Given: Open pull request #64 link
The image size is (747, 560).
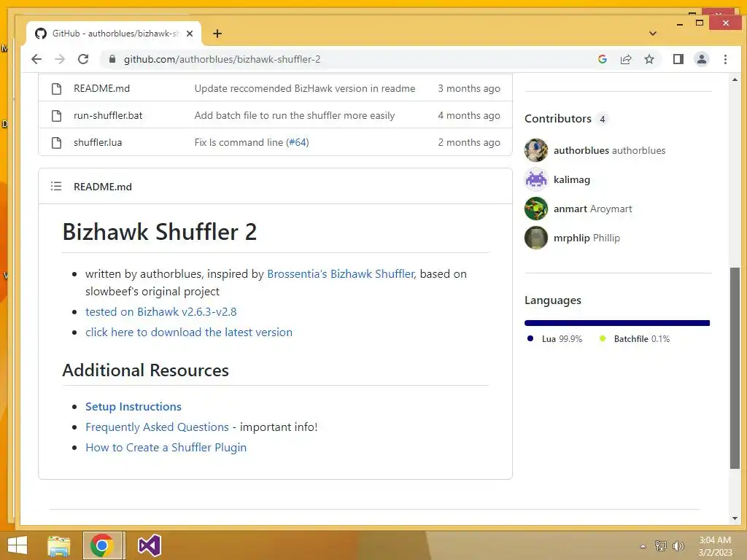Looking at the screenshot, I should pyautogui.click(x=298, y=142).
